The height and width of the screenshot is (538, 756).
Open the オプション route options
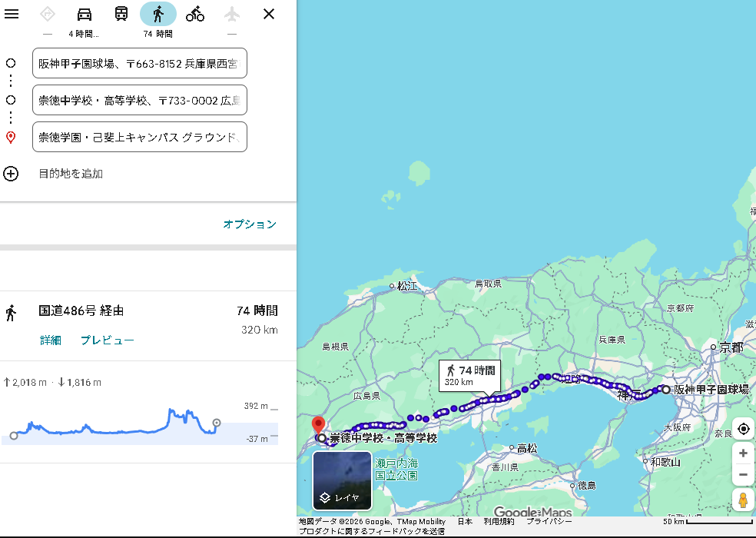point(249,224)
